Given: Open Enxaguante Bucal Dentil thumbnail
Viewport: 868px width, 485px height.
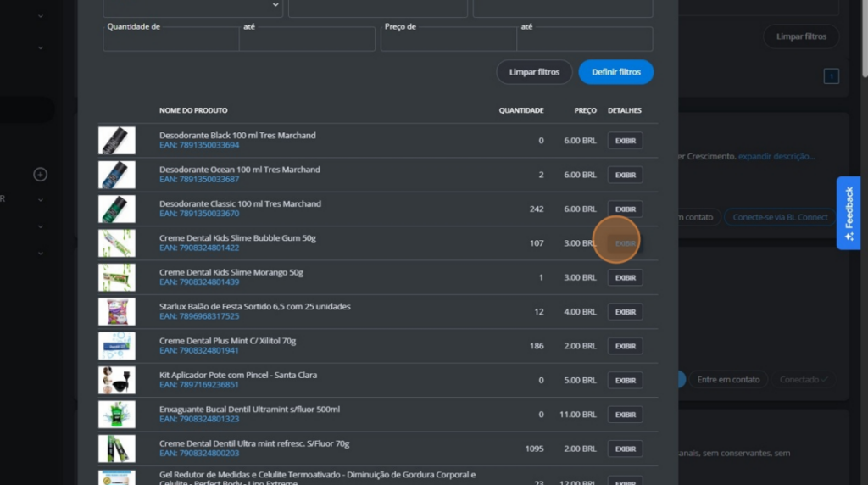Looking at the screenshot, I should 117,415.
